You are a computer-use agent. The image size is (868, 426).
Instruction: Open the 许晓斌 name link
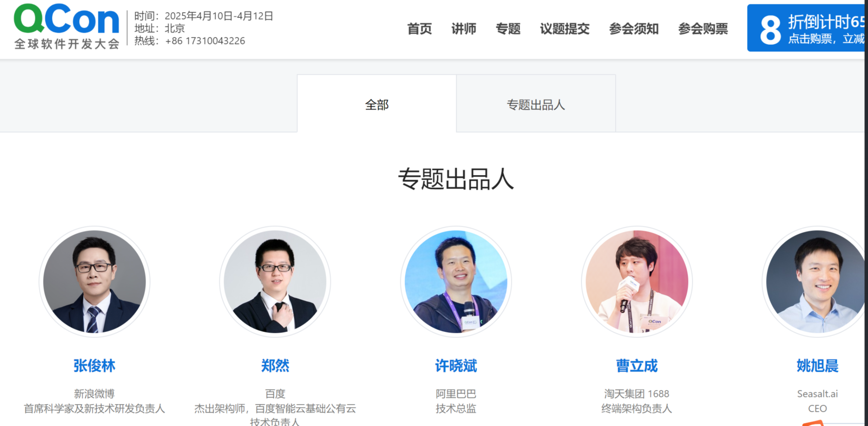point(456,366)
